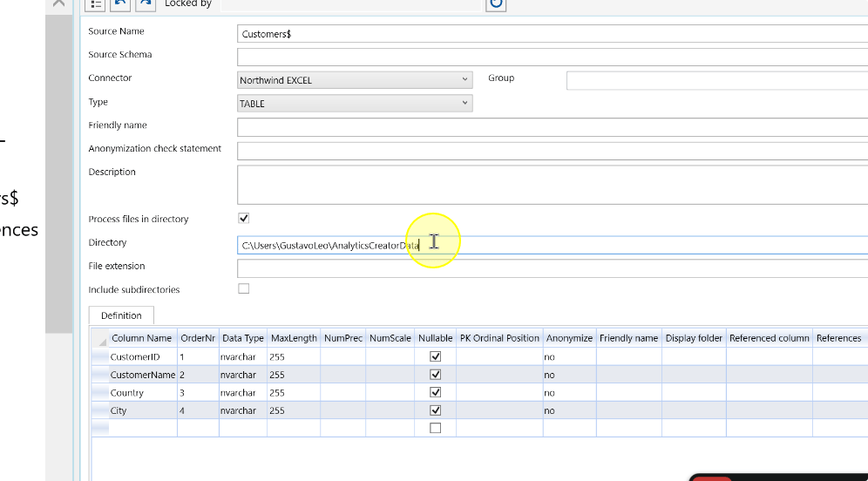The height and width of the screenshot is (481, 868).
Task: Click the Anonymize column header
Action: click(x=569, y=338)
